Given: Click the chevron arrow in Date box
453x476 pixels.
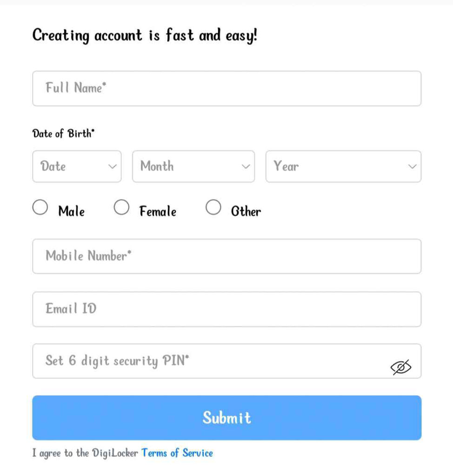Looking at the screenshot, I should pyautogui.click(x=112, y=166).
